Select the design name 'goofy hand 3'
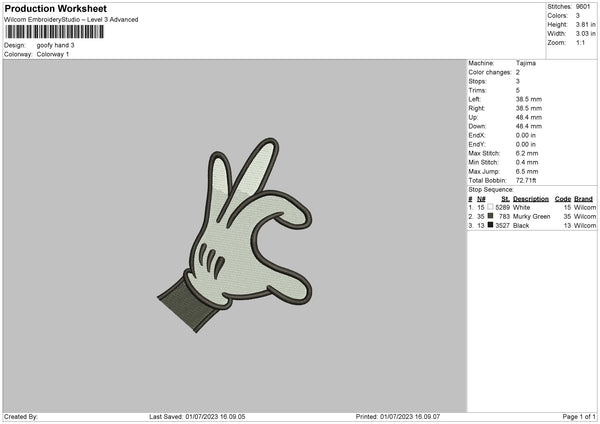 pos(55,45)
